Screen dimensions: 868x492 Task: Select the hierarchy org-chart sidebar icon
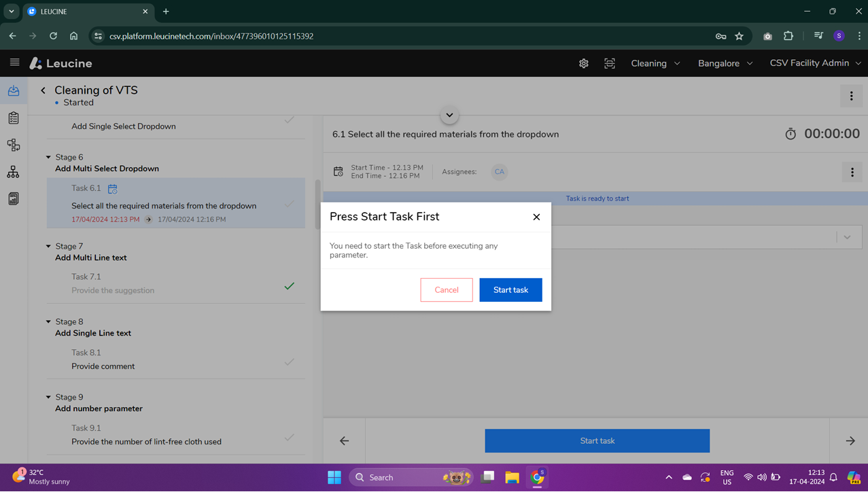[13, 172]
